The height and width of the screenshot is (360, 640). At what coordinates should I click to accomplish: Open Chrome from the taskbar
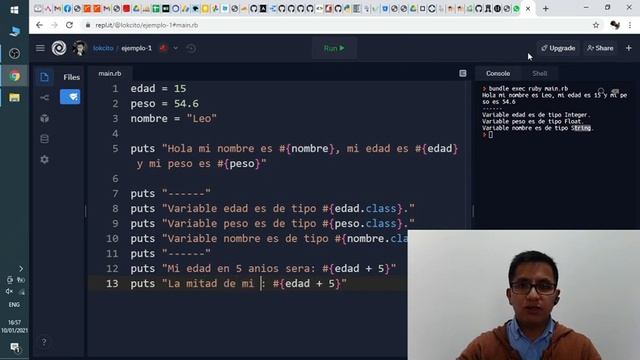15,76
